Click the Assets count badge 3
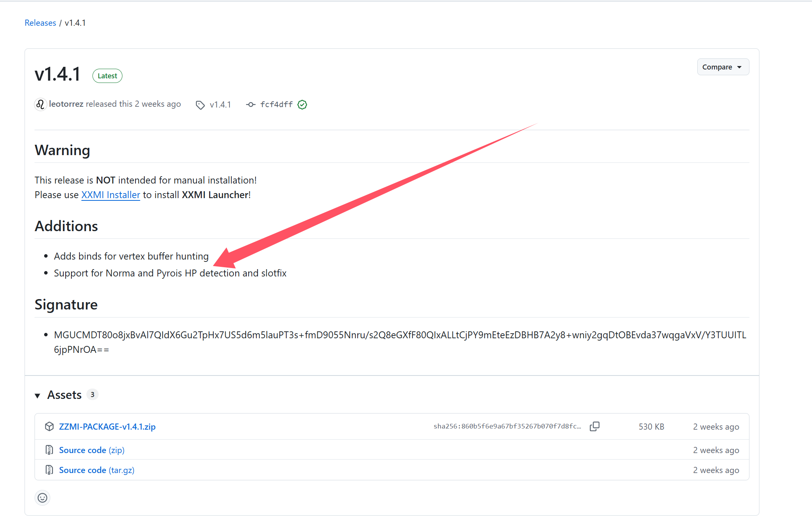Viewport: 812px width, 531px height. coord(92,394)
